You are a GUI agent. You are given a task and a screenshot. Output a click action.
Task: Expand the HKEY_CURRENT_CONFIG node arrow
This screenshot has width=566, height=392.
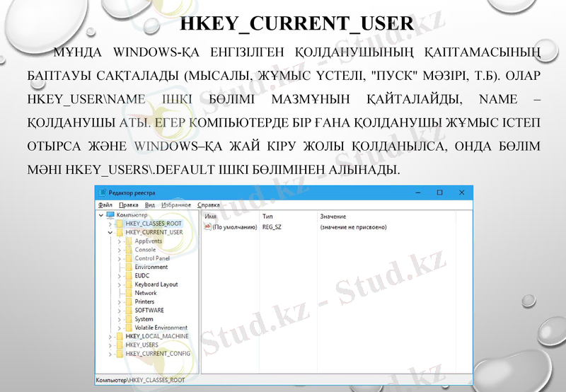click(110, 354)
